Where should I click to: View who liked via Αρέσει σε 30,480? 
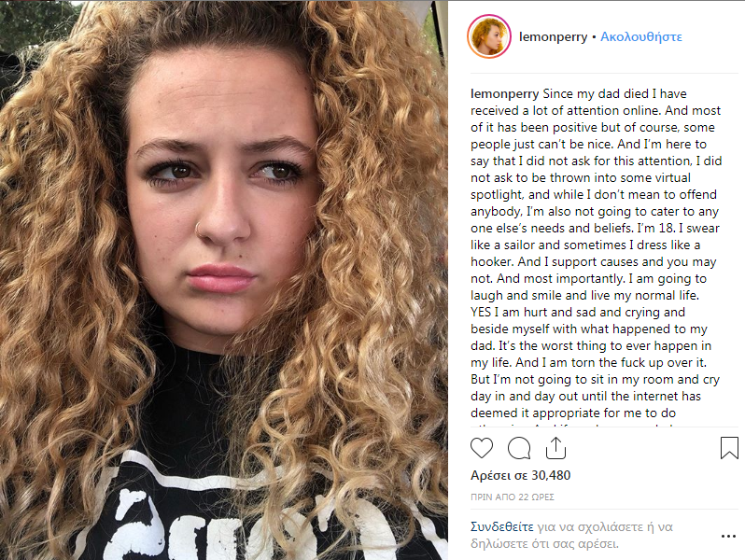coord(520,475)
